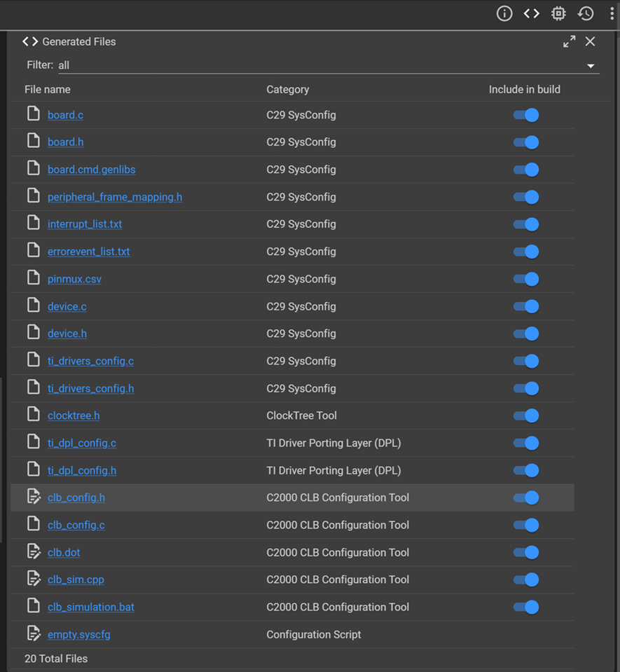
Task: Expand the Generated Files panel to full size
Action: (x=570, y=41)
